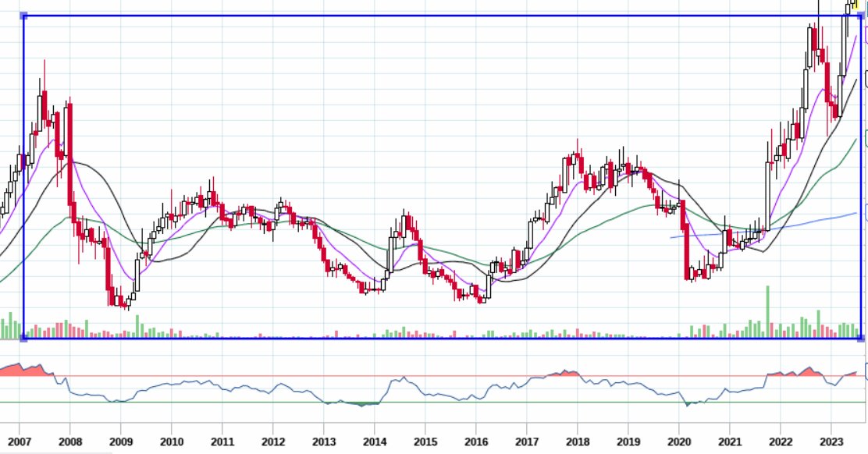Image resolution: width=868 pixels, height=454 pixels.
Task: Click the 2007 label on the time axis
Action: [x=20, y=442]
